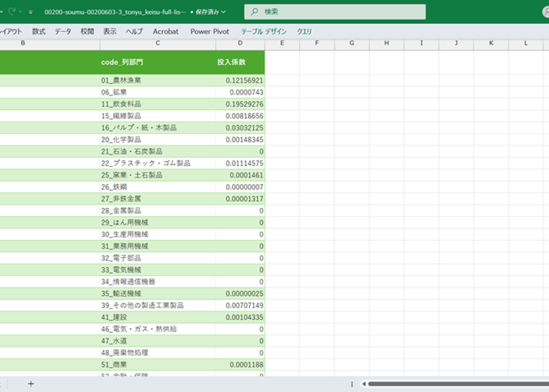Select the cell with value 0.19529276
Viewport: 549px width, 392px height.
[240, 105]
